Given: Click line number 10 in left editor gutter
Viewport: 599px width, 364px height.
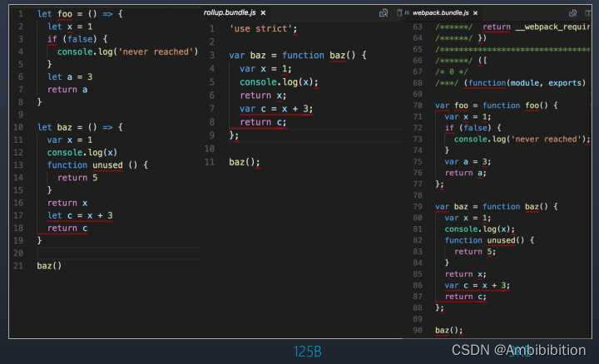Looking at the screenshot, I should 18,127.
